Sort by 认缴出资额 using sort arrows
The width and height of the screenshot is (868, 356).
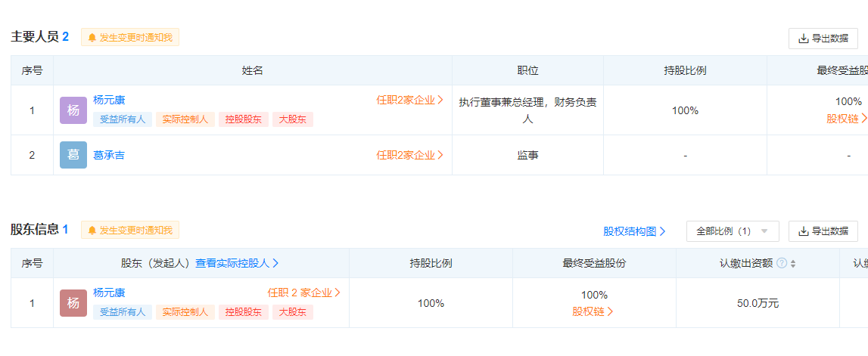click(x=793, y=263)
